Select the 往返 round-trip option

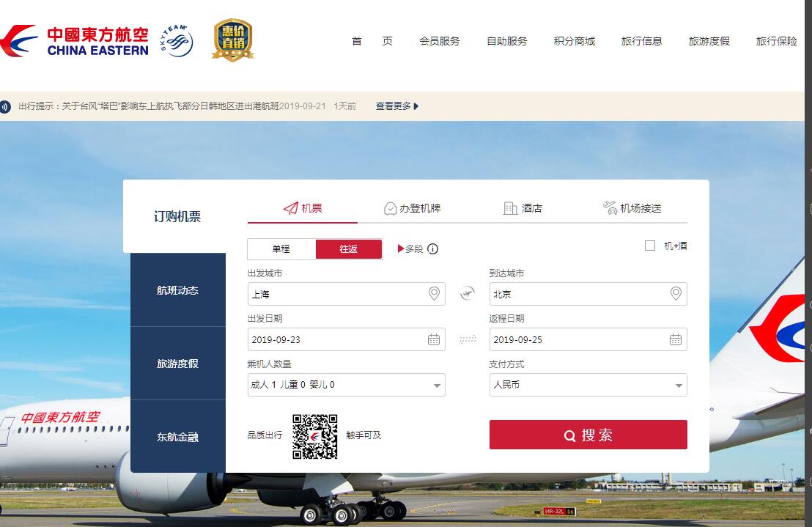[349, 249]
